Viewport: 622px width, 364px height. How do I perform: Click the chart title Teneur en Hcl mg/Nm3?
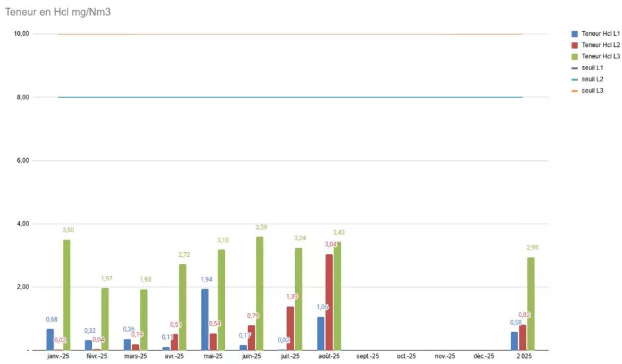[58, 12]
